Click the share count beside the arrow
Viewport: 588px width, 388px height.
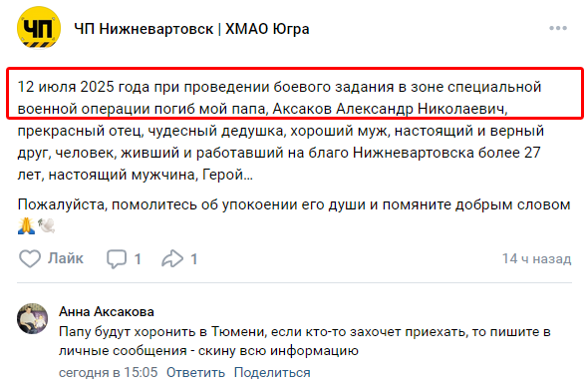(194, 259)
